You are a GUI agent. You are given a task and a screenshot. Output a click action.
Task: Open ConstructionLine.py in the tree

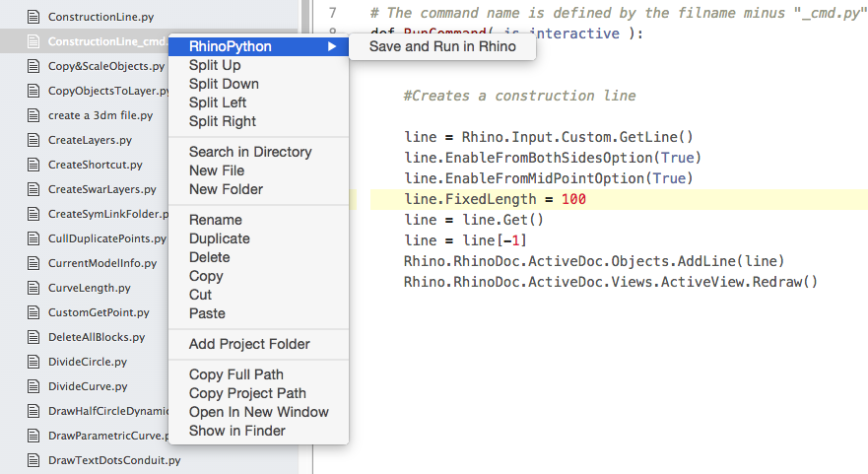(x=100, y=17)
